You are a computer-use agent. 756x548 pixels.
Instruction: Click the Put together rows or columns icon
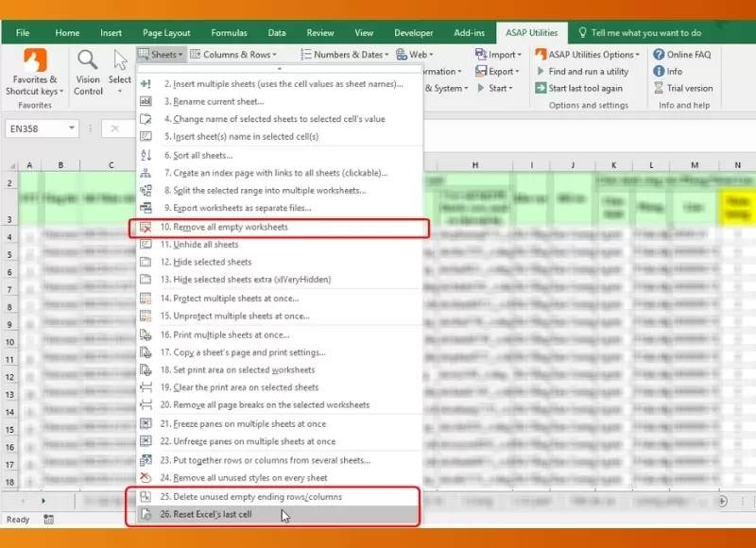pos(146,460)
